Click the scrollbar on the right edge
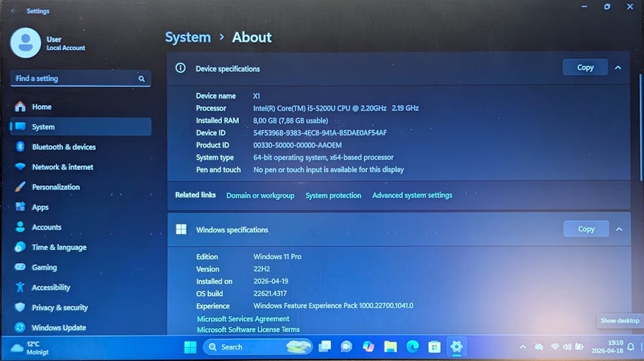The width and height of the screenshot is (644, 361). 641,127
